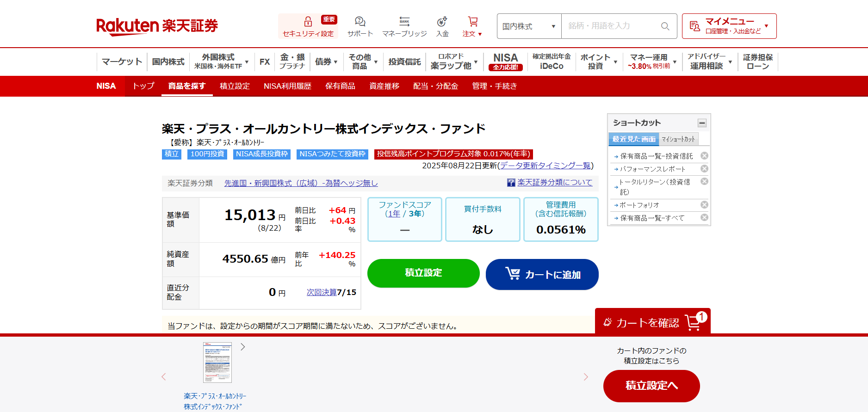The height and width of the screenshot is (412, 868).
Task: Open the マーケット menu
Action: (122, 61)
